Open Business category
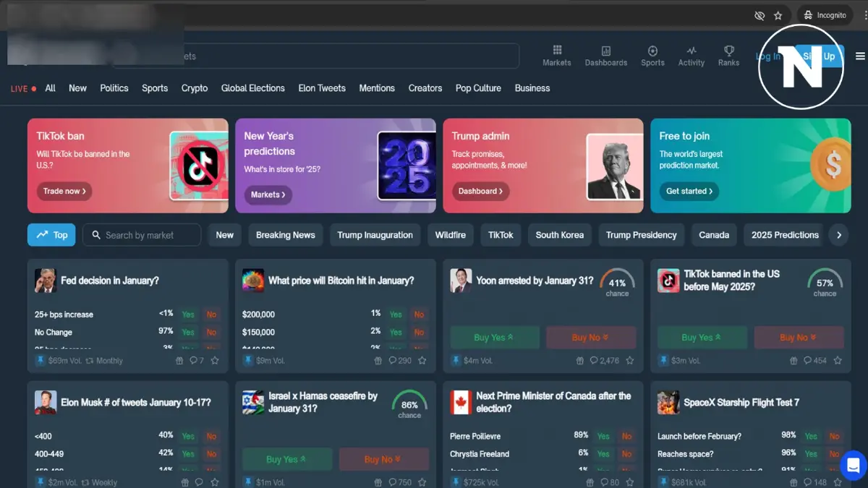 (x=532, y=88)
